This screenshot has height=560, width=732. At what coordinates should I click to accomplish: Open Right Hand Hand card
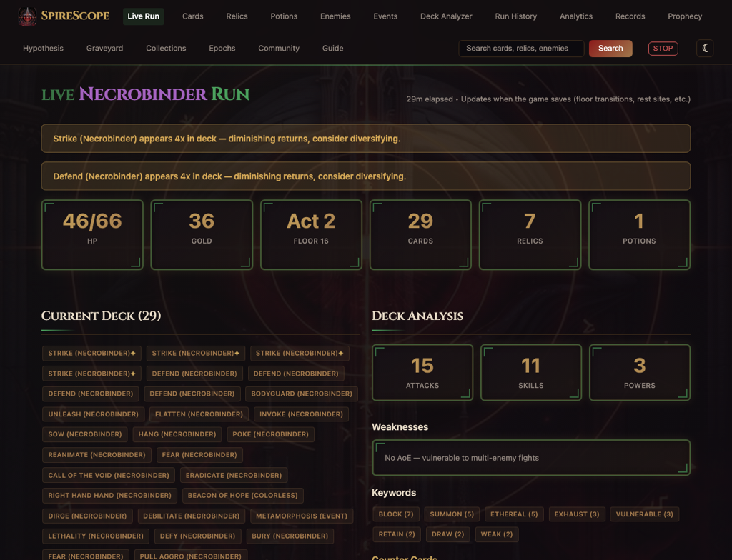[x=109, y=496]
